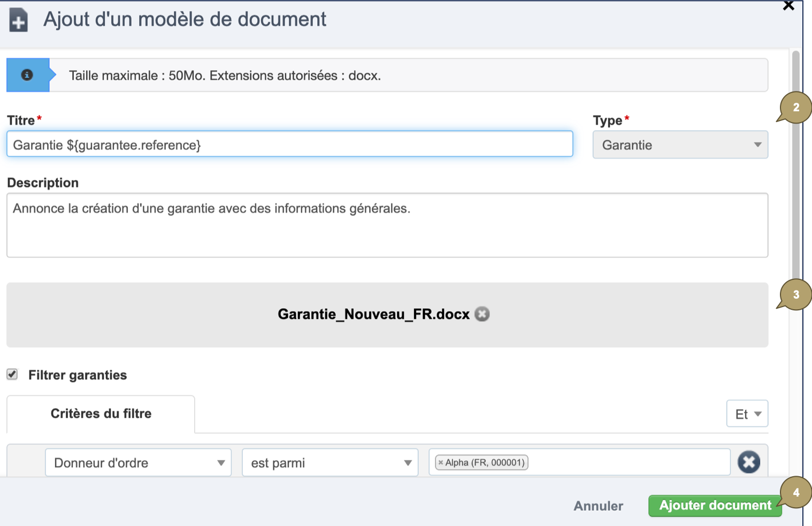
Task: Click the blue info icon on the size notice
Action: coord(28,75)
